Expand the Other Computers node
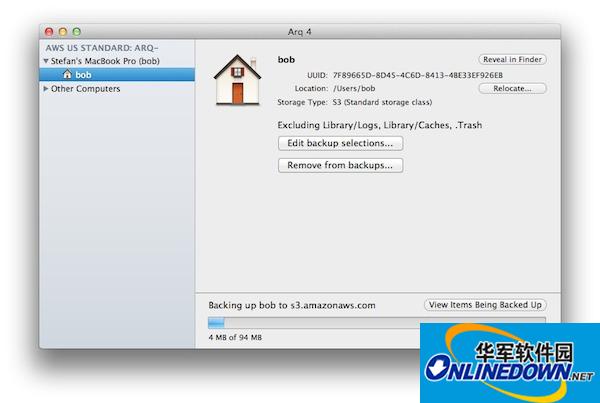Viewport: 600px width, 403px height. 46,89
